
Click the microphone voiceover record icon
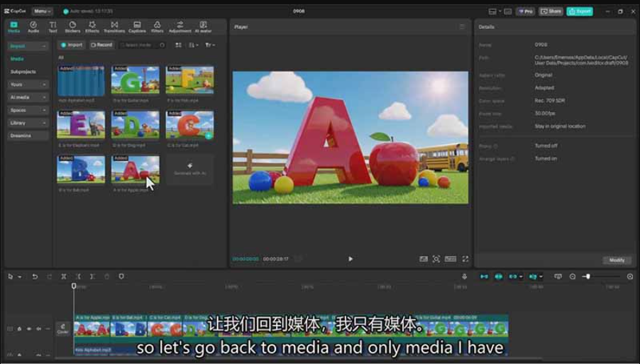[x=464, y=276]
